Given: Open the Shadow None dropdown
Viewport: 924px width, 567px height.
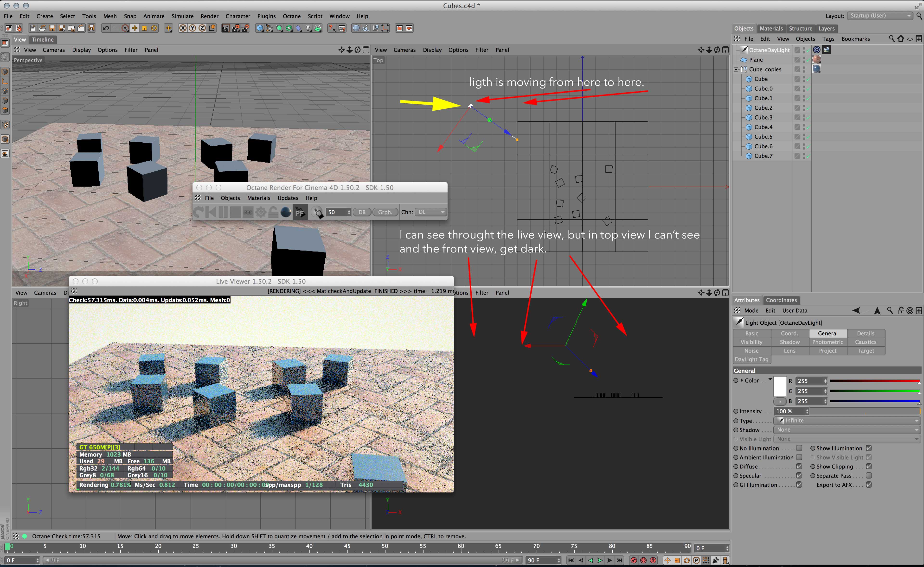Looking at the screenshot, I should 847,430.
